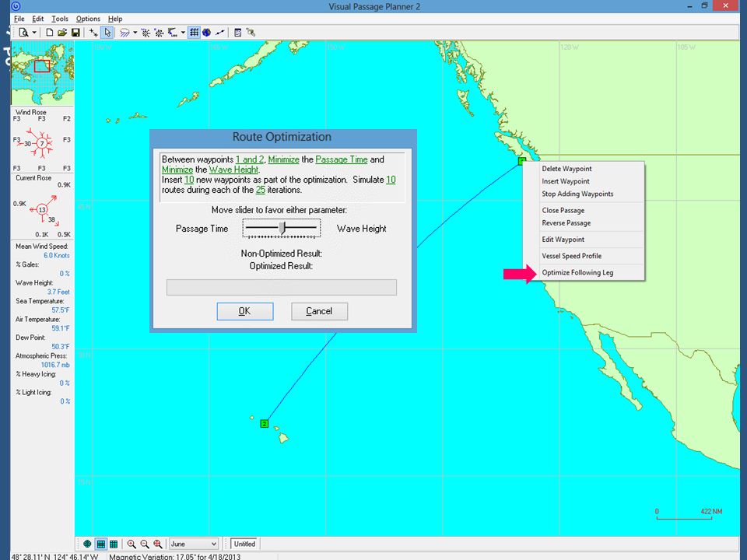Open the Edit menu
The width and height of the screenshot is (747, 560).
(37, 19)
